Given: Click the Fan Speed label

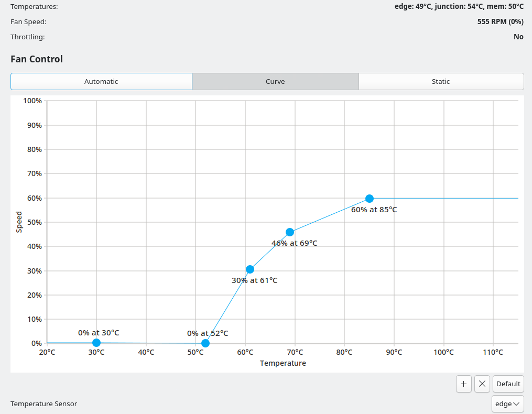Looking at the screenshot, I should [x=28, y=21].
